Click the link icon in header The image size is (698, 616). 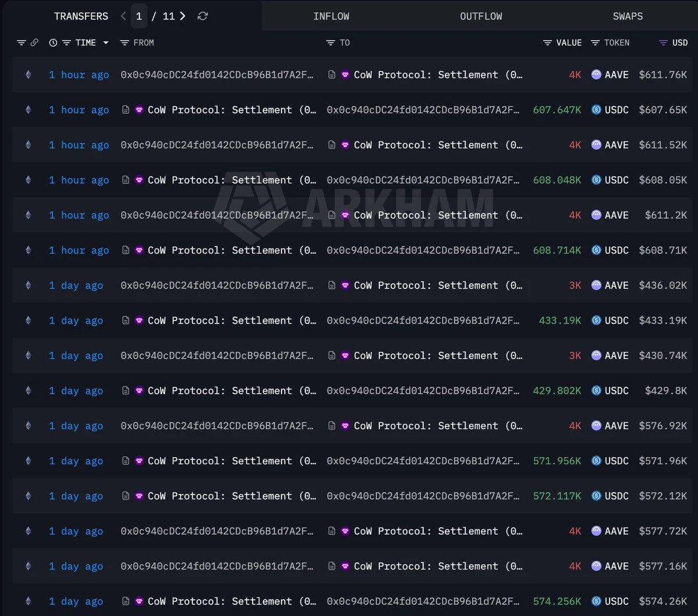[34, 42]
